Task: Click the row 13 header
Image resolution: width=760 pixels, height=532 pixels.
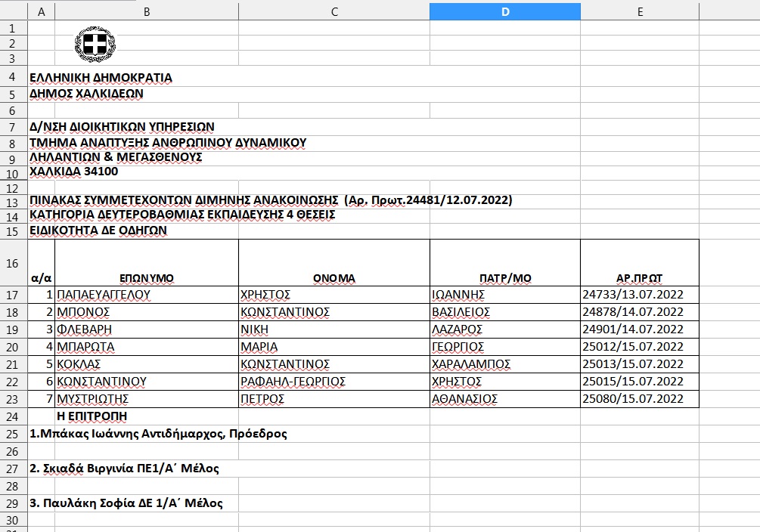Action: (x=13, y=200)
